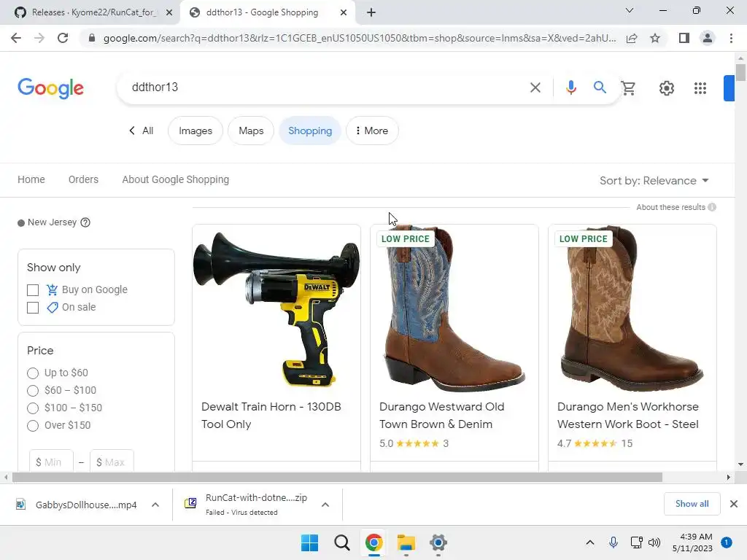747x560 pixels.
Task: Go forward in Chrome
Action: pos(39,38)
